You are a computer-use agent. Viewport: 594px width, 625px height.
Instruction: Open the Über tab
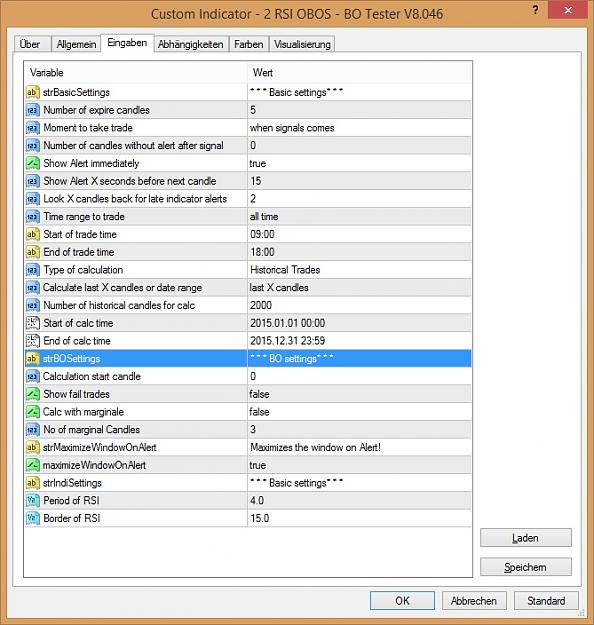(x=32, y=44)
